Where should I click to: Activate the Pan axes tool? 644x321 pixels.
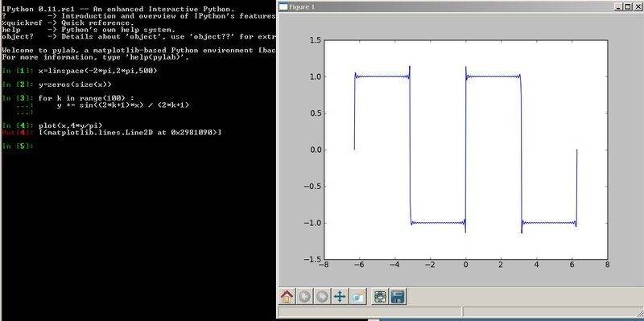(x=340, y=296)
